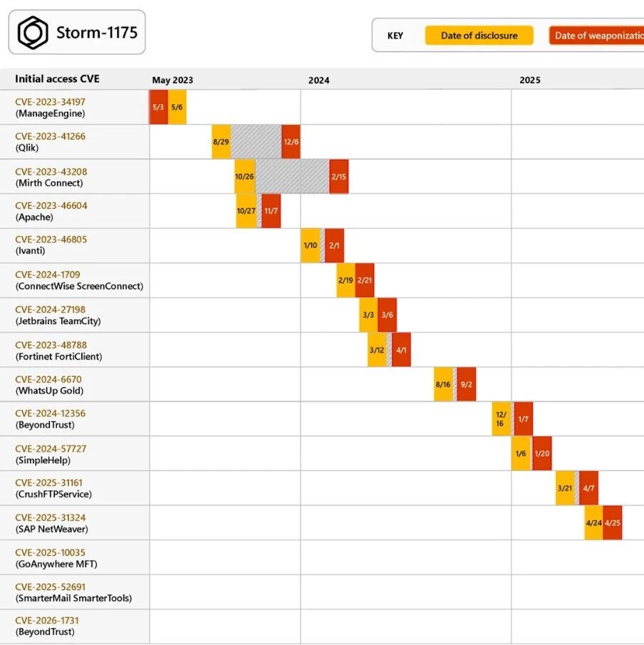Click the 4/7 weaponization marker for CrushFTPService
The width and height of the screenshot is (644, 645).
pyautogui.click(x=589, y=488)
